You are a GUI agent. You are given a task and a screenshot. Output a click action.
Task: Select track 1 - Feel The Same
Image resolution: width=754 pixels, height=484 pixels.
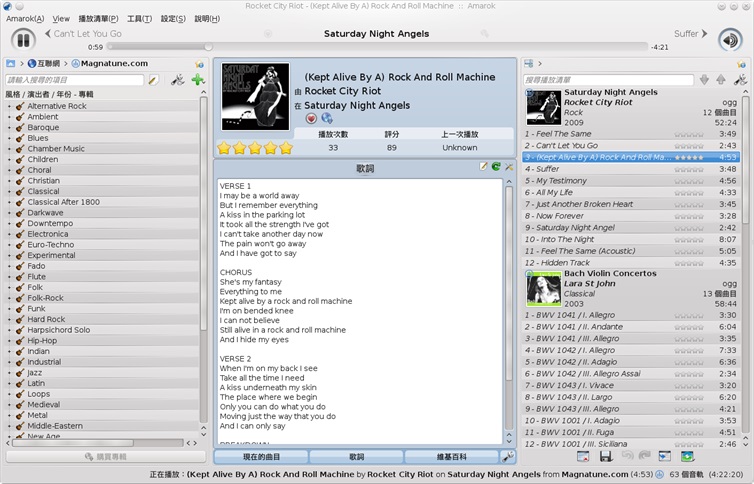coord(630,134)
